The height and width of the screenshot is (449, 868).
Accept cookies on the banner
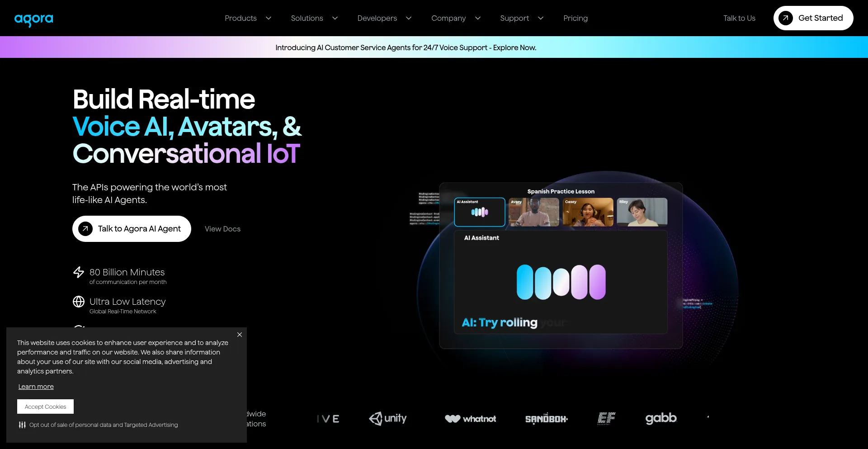pyautogui.click(x=45, y=406)
